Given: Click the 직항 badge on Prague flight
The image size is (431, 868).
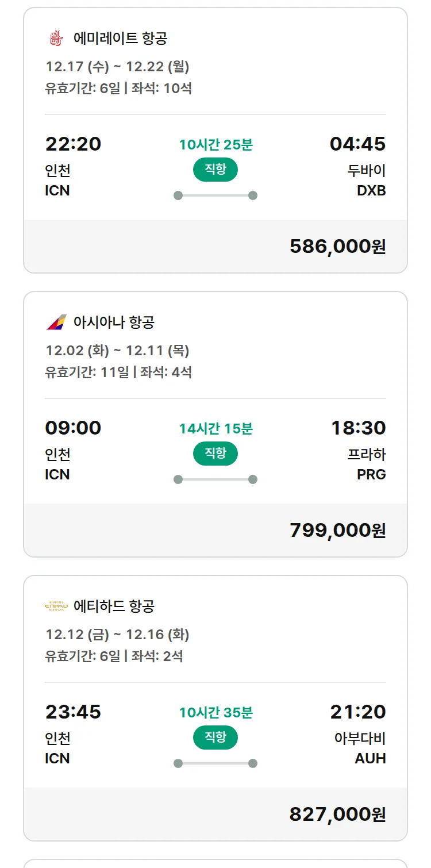Looking at the screenshot, I should (215, 454).
